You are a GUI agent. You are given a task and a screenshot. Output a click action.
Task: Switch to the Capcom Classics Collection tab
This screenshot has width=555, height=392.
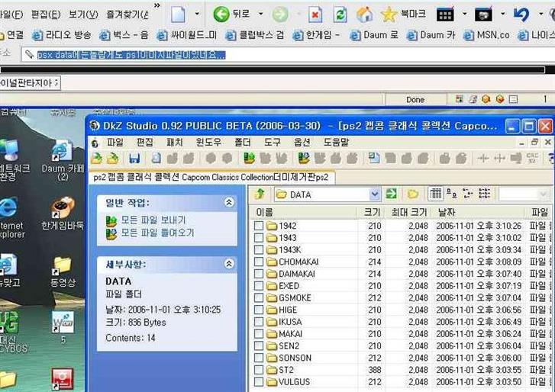(x=211, y=178)
